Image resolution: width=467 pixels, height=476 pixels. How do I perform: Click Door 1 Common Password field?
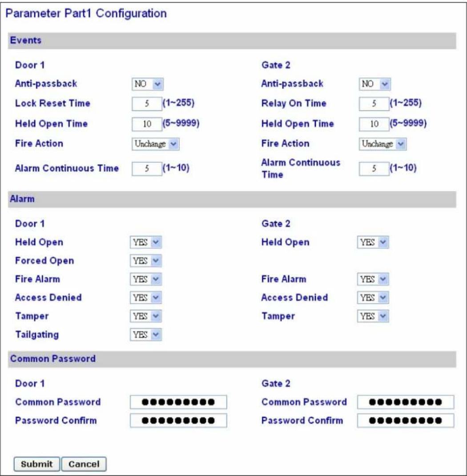click(x=178, y=402)
